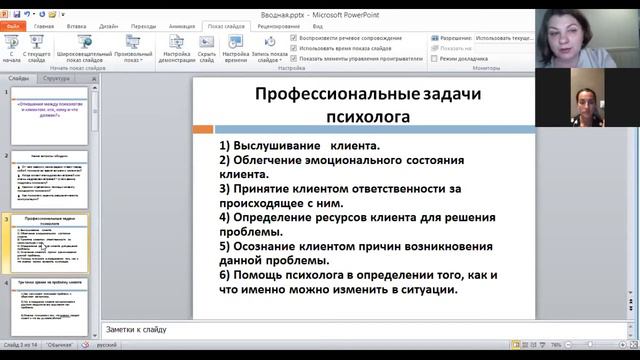The image size is (640, 360).
Task: Click the PowerPoint application icon in title bar
Action: (4, 14)
